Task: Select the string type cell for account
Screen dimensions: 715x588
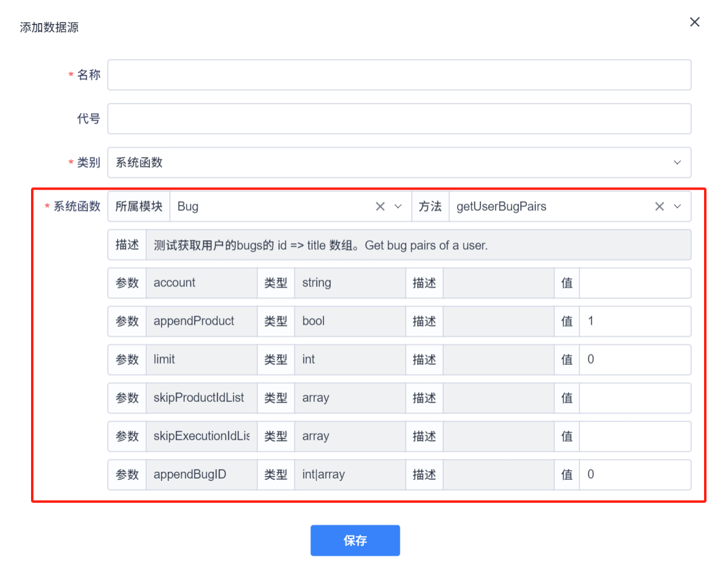Action: click(x=350, y=283)
